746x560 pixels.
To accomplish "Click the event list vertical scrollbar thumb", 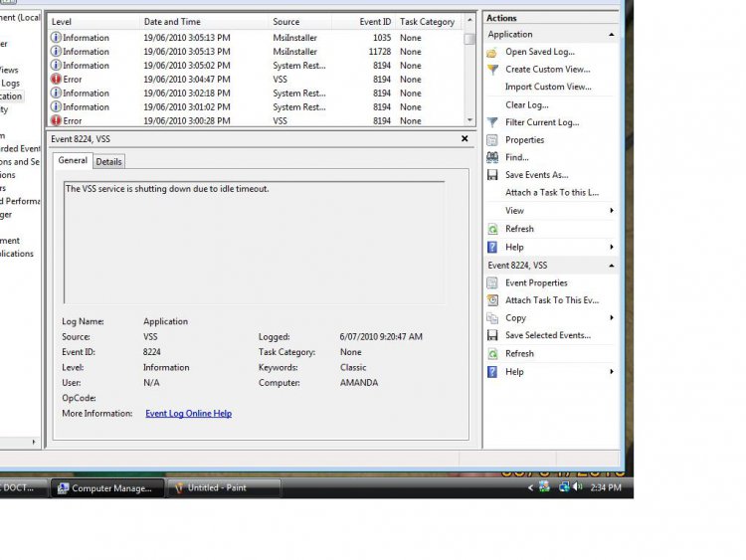I will click(469, 39).
